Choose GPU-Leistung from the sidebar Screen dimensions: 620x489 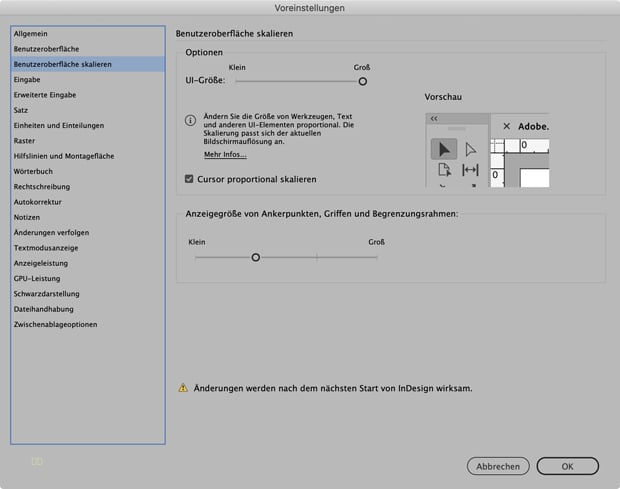point(39,278)
